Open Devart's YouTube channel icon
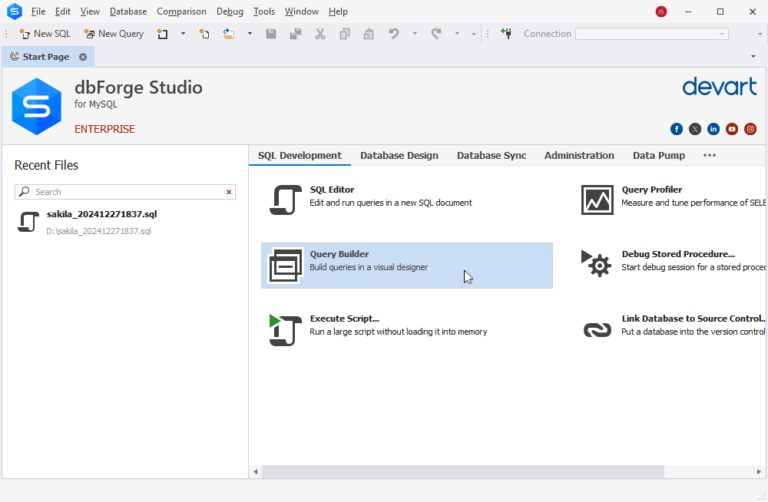The image size is (768, 502). click(x=732, y=129)
